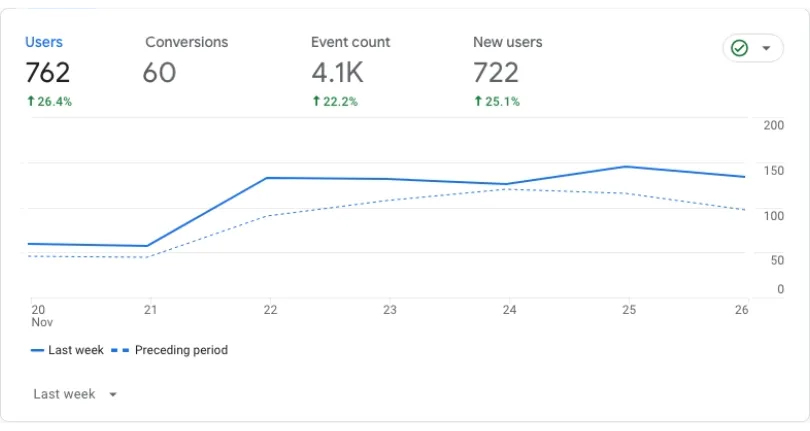Viewport: 810px width, 431px height.
Task: Click the New users 25.1% up arrow
Action: [x=478, y=101]
